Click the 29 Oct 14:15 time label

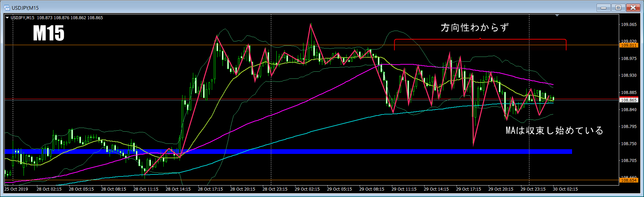436,189
